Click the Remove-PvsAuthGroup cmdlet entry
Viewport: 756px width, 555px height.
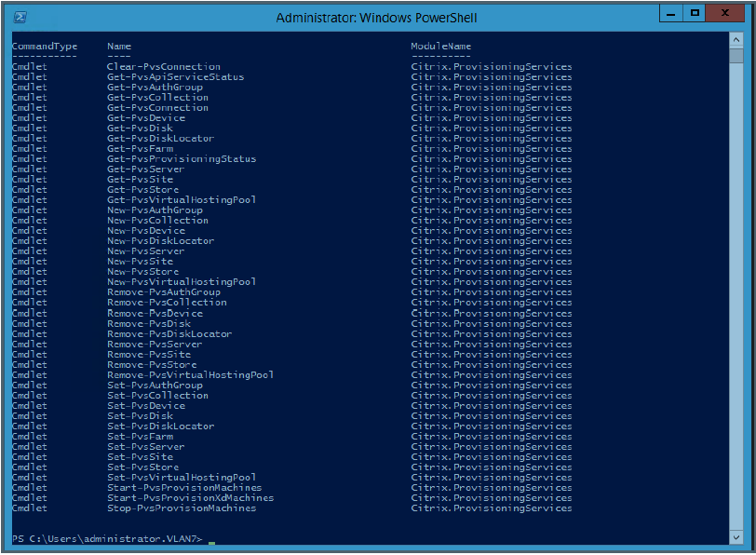[x=164, y=292]
